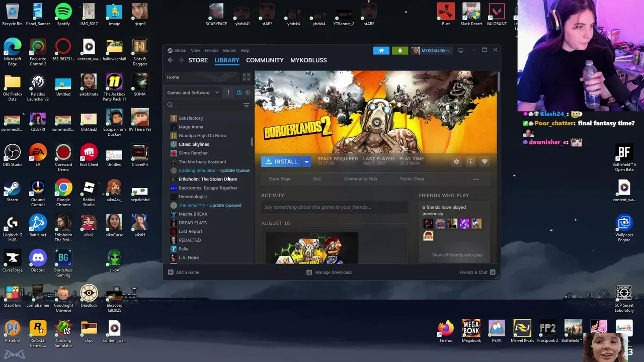The width and height of the screenshot is (644, 362).
Task: Select Slime Rancher in the list
Action: 193,153
